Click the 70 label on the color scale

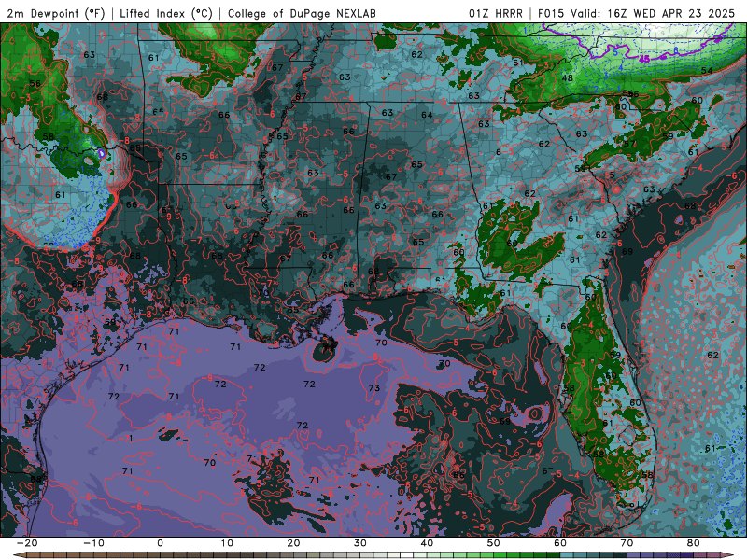pos(627,543)
